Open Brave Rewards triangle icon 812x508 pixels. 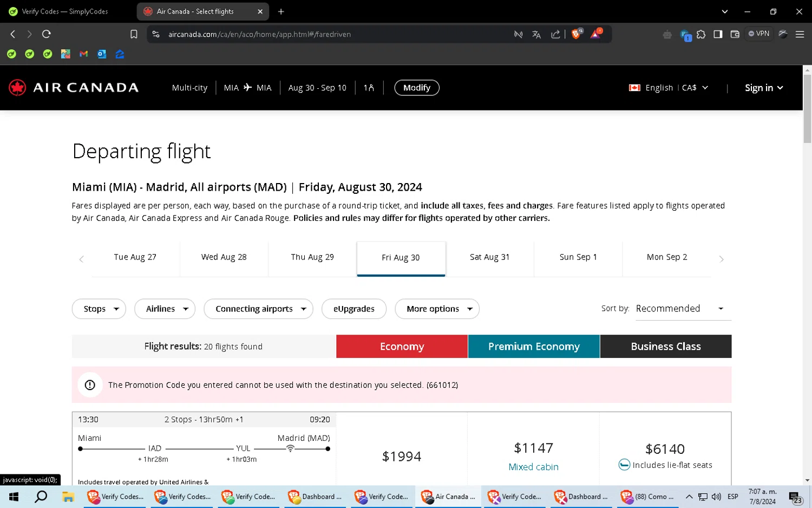point(596,34)
